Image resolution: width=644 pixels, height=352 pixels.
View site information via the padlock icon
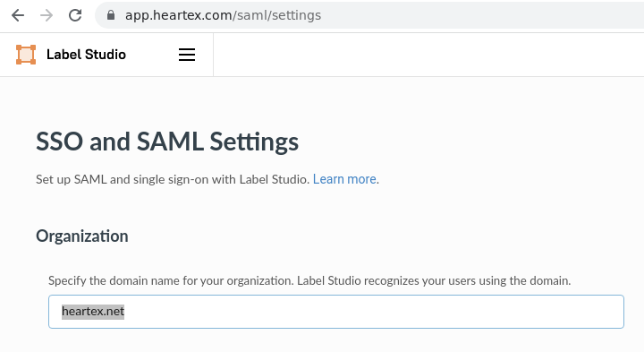pyautogui.click(x=111, y=15)
